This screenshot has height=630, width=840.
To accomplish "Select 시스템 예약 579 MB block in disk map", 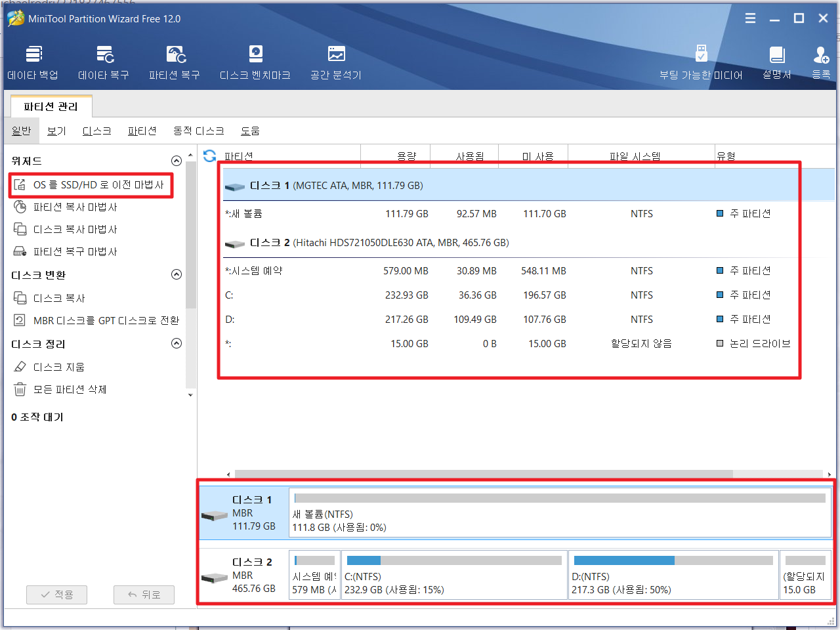I will (x=314, y=575).
